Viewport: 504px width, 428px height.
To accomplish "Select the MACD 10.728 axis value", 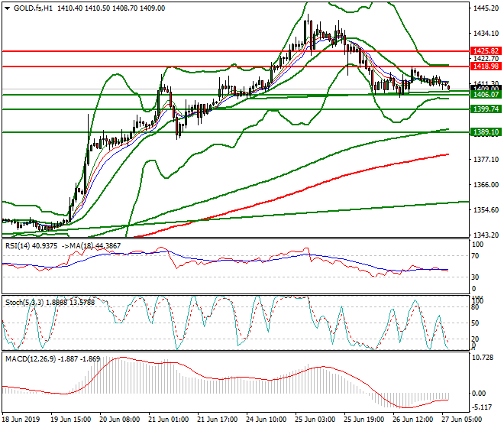I will 482,358.
